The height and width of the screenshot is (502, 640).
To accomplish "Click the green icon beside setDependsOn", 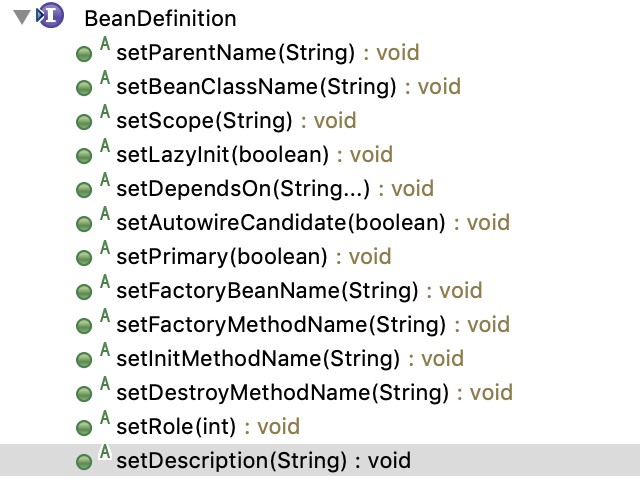I will pos(85,189).
